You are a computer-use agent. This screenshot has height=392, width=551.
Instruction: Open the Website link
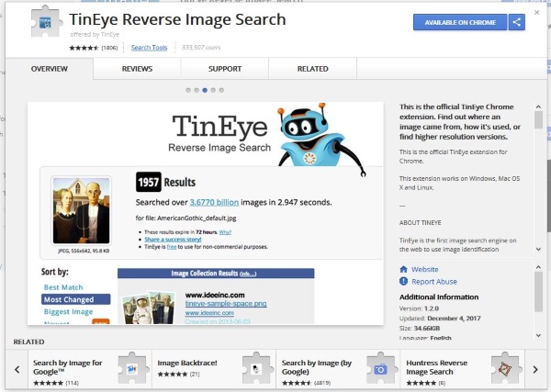(425, 269)
